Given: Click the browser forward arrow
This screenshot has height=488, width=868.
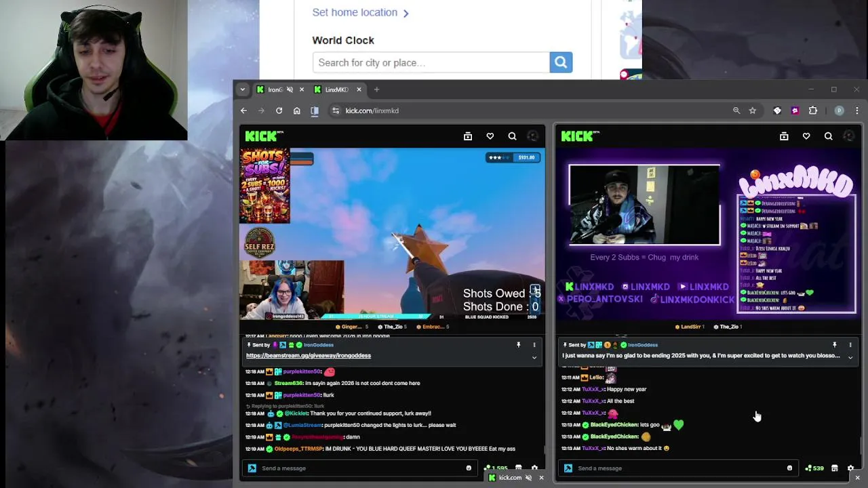Looking at the screenshot, I should point(261,110).
